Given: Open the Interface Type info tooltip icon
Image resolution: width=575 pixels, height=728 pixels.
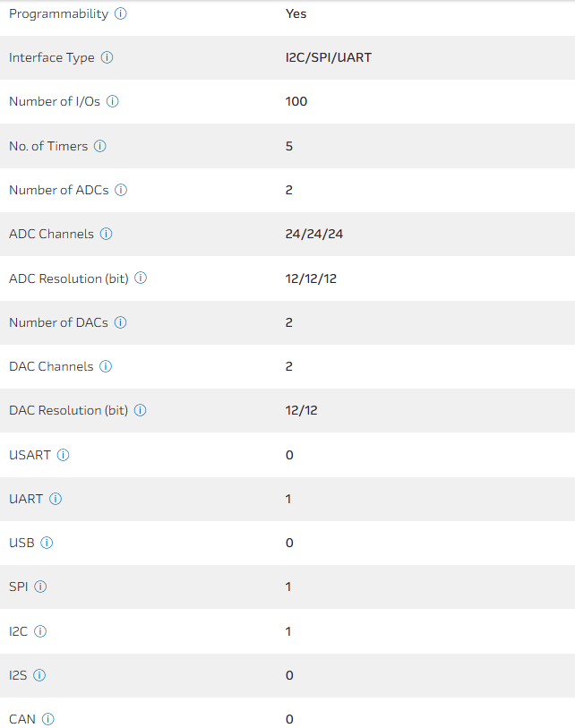Looking at the screenshot, I should click(x=107, y=58).
